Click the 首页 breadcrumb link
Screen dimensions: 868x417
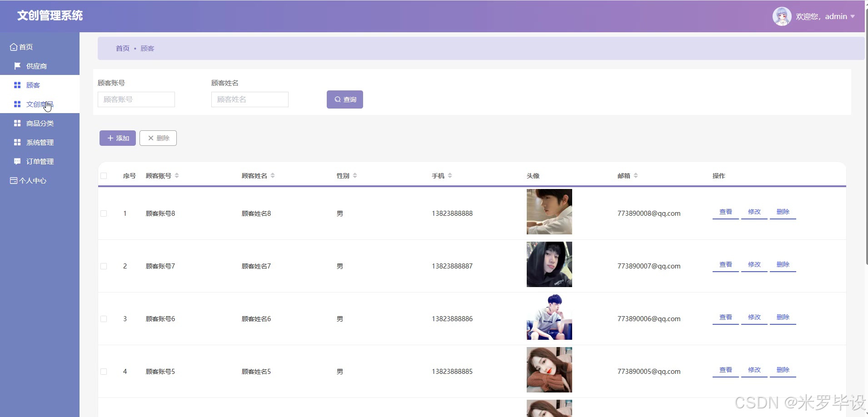pos(123,48)
